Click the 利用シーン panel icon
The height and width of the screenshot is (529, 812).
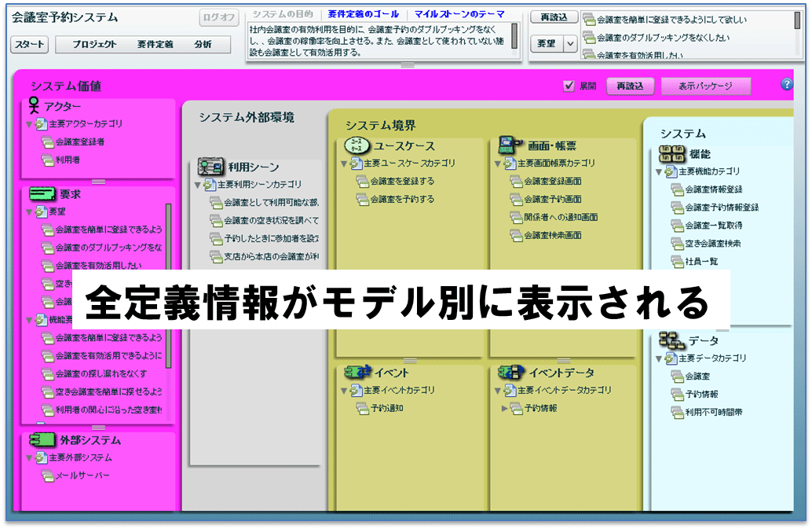pyautogui.click(x=210, y=167)
